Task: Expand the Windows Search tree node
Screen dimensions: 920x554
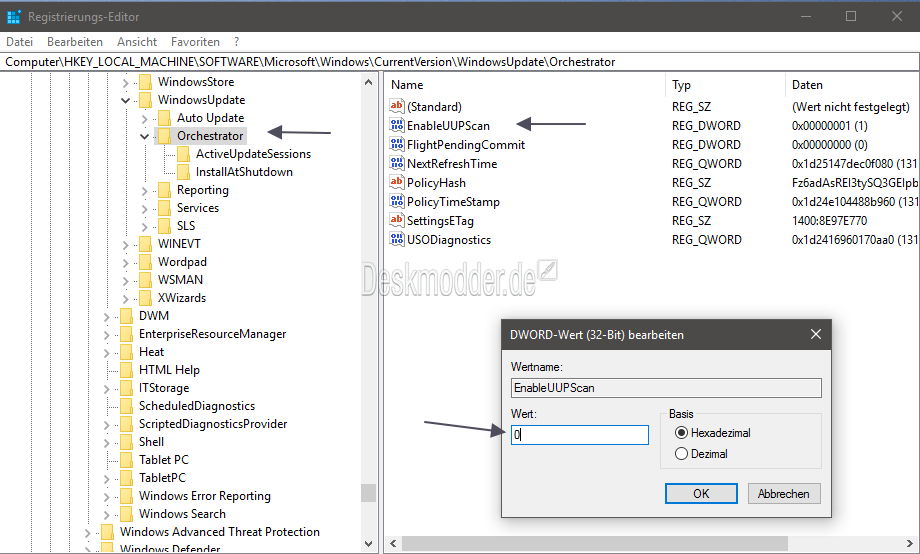Action: (x=107, y=515)
